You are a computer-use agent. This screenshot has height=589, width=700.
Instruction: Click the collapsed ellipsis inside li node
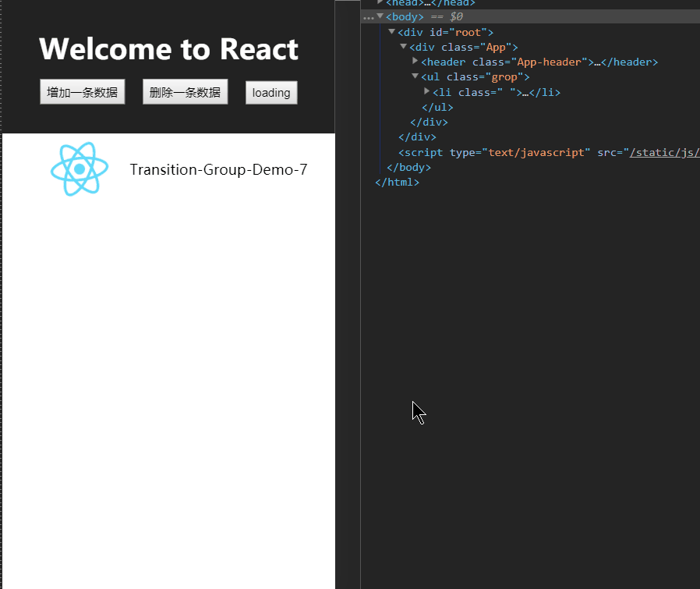tap(525, 93)
